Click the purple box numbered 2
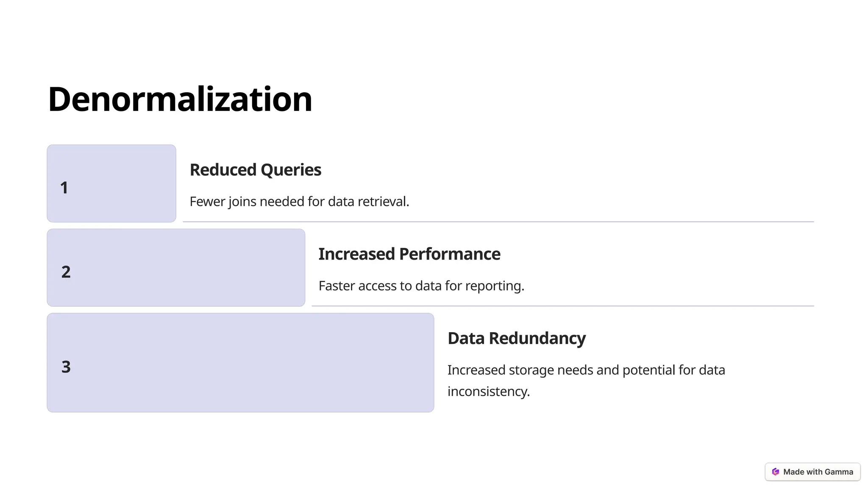Viewport: 868px width, 488px height. pyautogui.click(x=176, y=268)
